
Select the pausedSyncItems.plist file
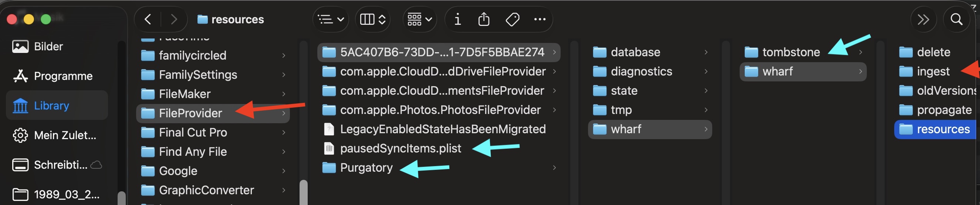coord(400,148)
